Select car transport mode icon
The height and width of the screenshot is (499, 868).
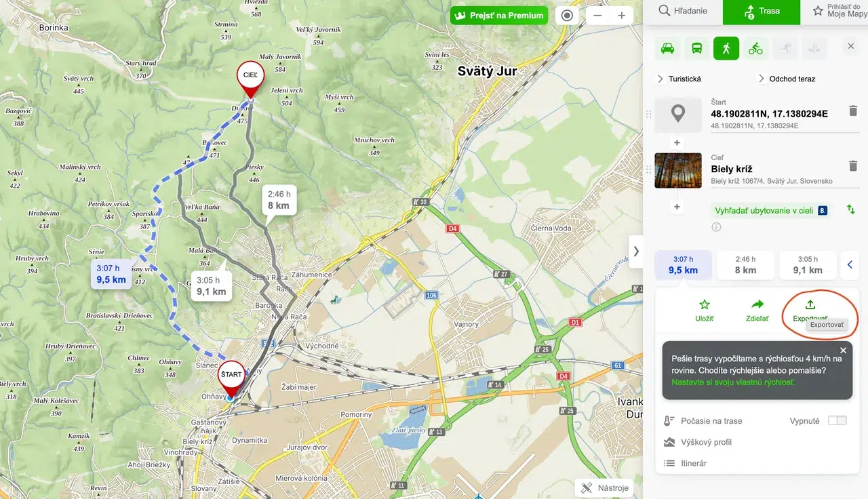pyautogui.click(x=667, y=48)
